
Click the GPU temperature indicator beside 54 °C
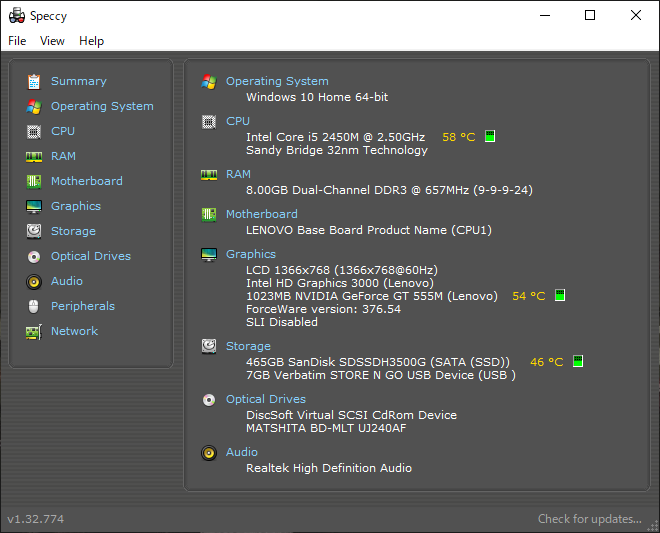[560, 296]
